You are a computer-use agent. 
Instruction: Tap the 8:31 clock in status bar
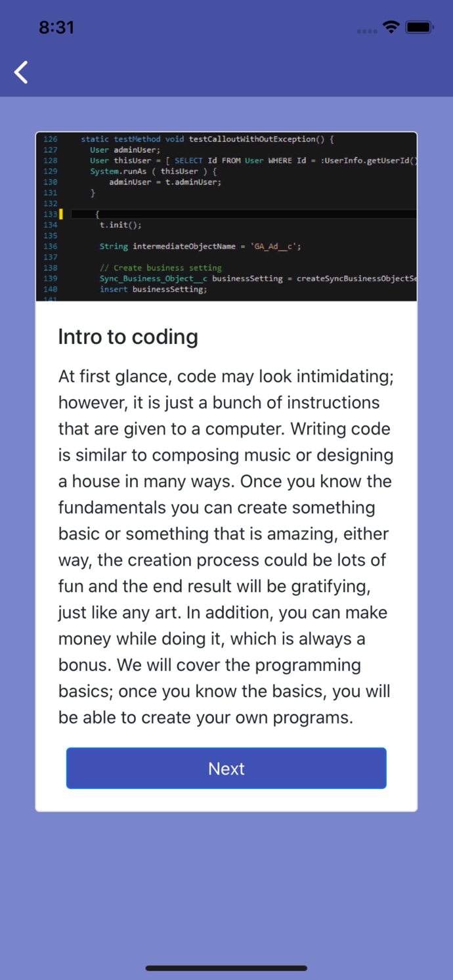tap(56, 28)
